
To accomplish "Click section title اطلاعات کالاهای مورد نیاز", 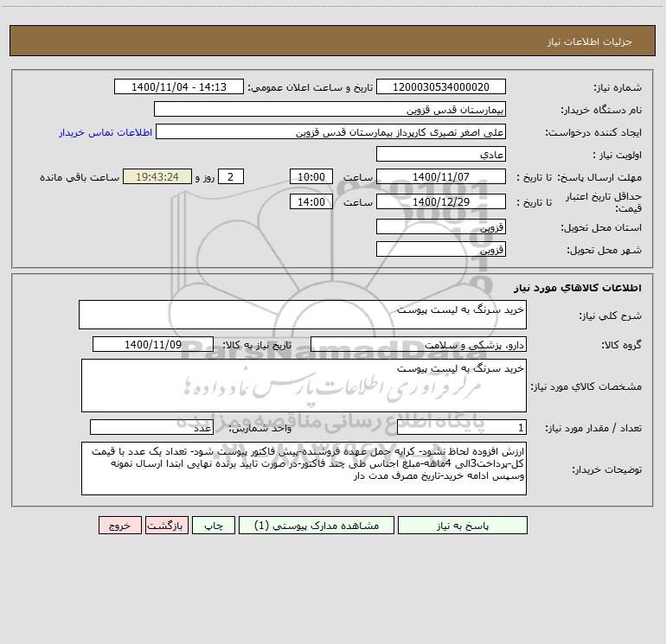I will [578, 288].
